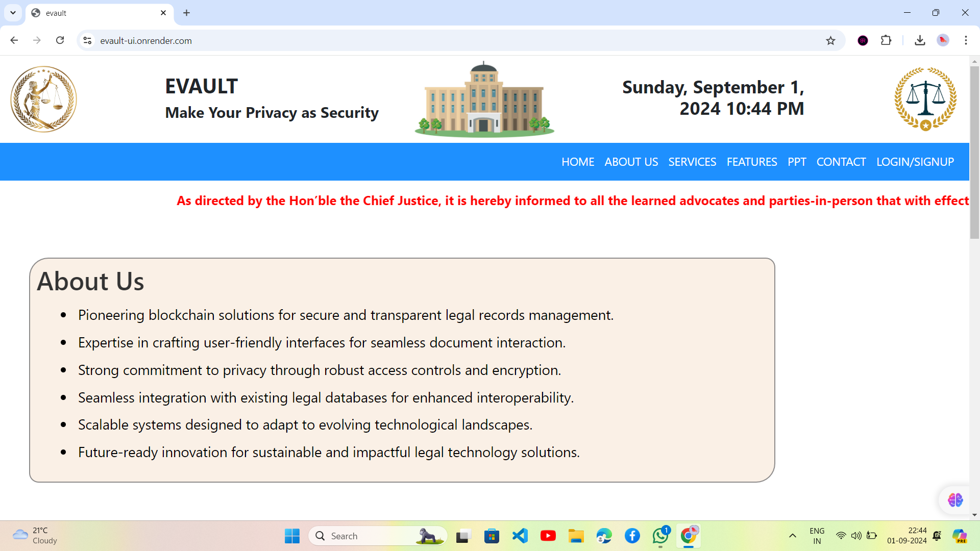Bookmark this page with the star icon
The height and width of the screenshot is (551, 980).
click(830, 40)
